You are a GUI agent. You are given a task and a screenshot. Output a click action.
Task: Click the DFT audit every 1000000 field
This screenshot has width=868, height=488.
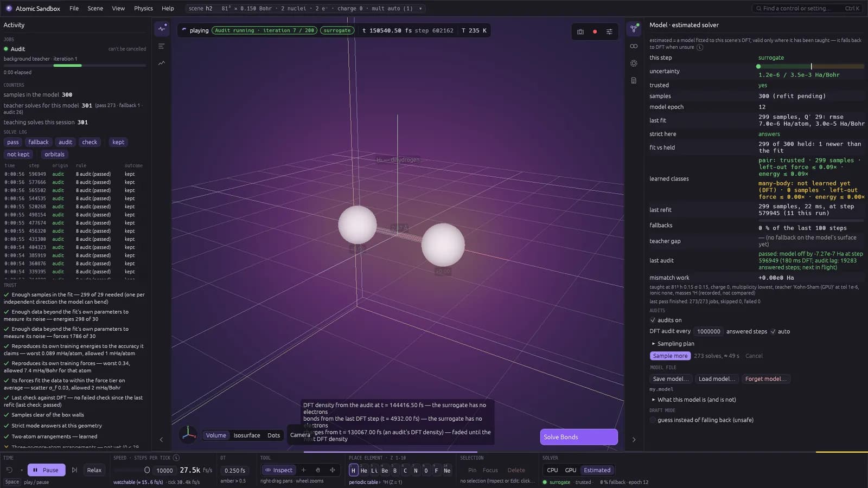[x=709, y=331]
